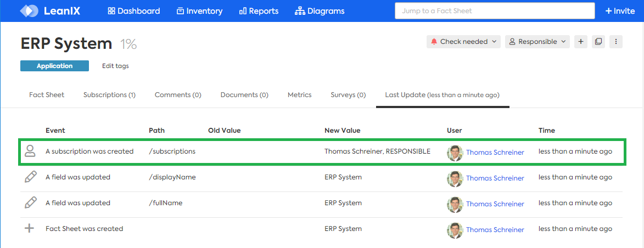The width and height of the screenshot is (644, 248).
Task: Open Thomas Schreiner link in /fullName row
Action: click(x=495, y=204)
